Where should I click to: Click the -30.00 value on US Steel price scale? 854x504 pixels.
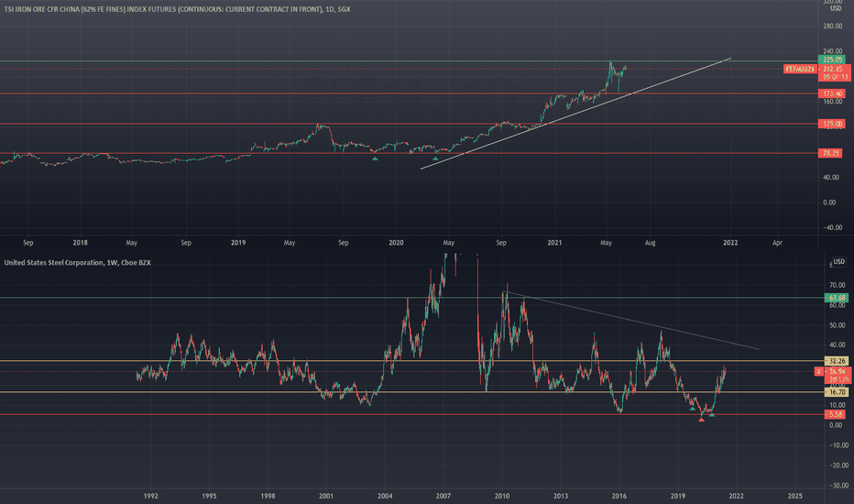pos(838,486)
